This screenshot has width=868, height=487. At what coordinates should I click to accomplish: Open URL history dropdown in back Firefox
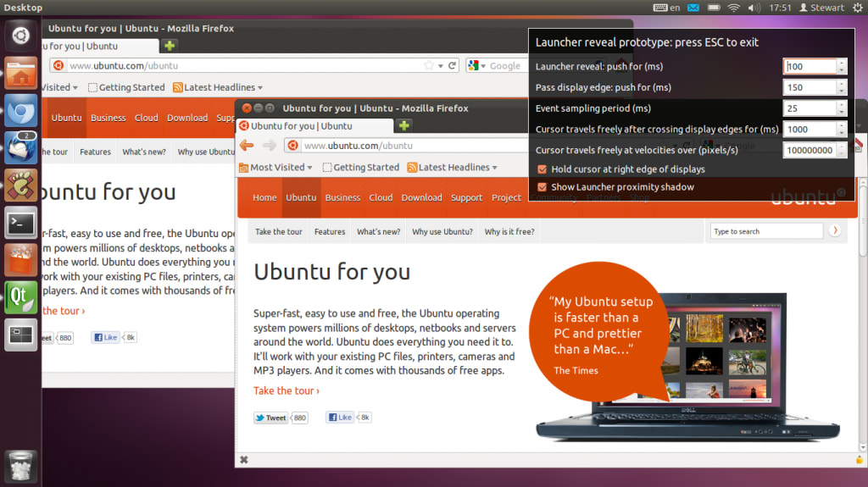(441, 65)
